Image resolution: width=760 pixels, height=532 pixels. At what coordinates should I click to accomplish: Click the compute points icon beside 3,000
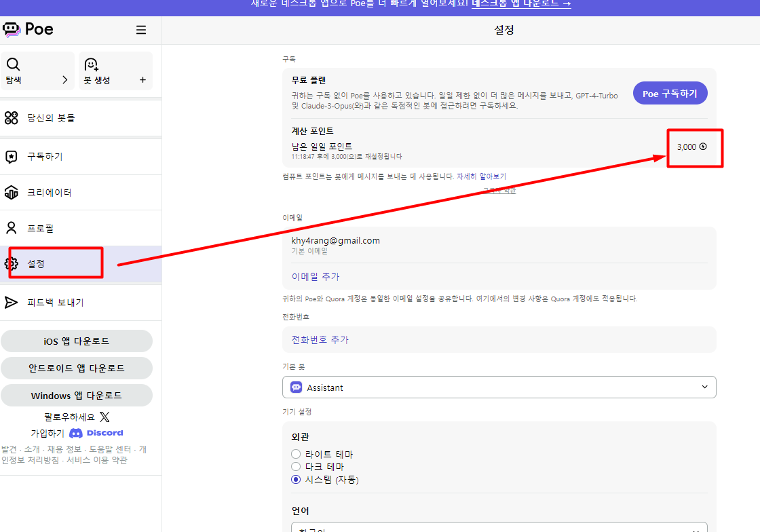tap(703, 147)
